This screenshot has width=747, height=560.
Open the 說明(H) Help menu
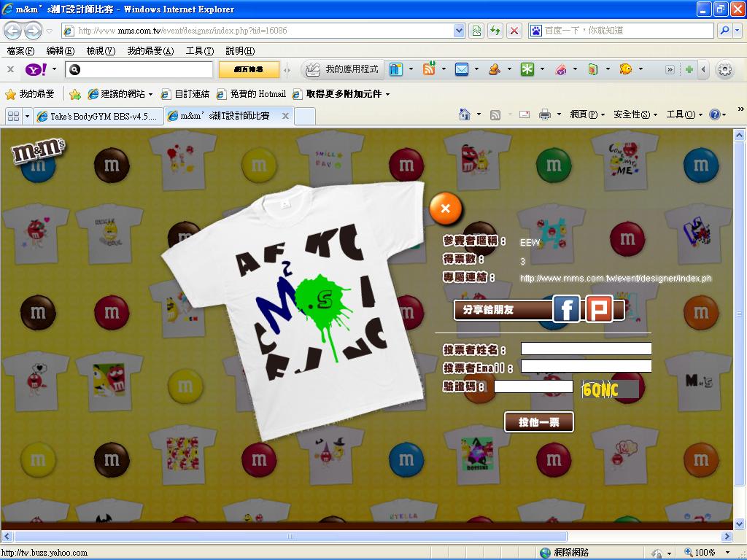coord(240,50)
